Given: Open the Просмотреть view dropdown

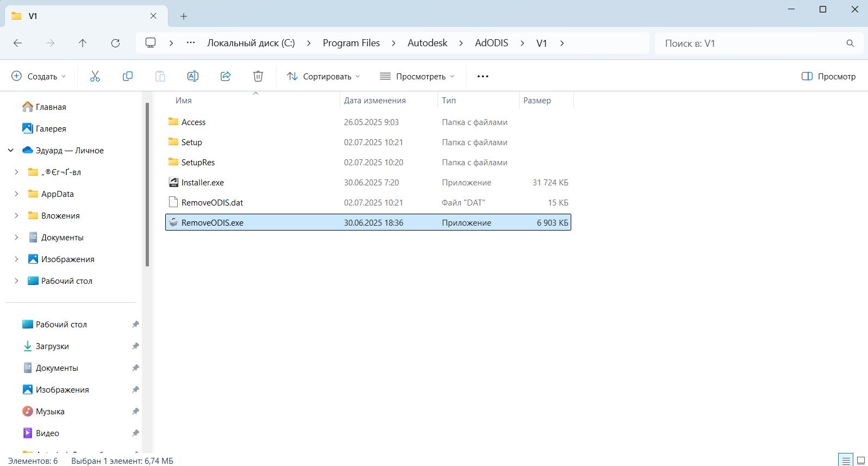Looking at the screenshot, I should (x=417, y=76).
